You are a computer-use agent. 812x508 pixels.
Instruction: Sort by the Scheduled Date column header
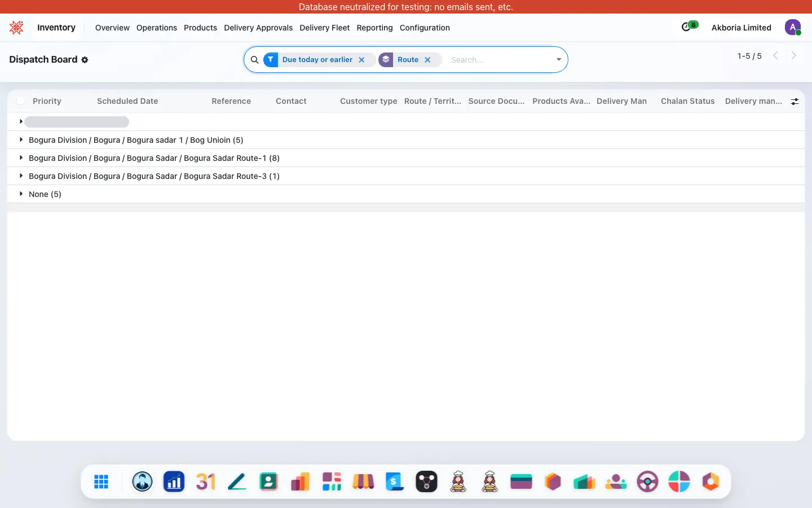pyautogui.click(x=127, y=101)
